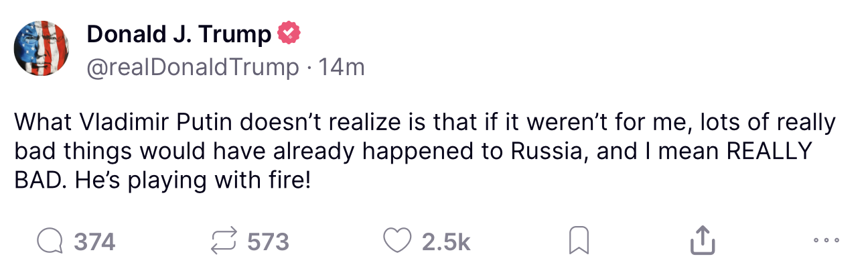
Task: View the 374 replies count
Action: pos(94,241)
